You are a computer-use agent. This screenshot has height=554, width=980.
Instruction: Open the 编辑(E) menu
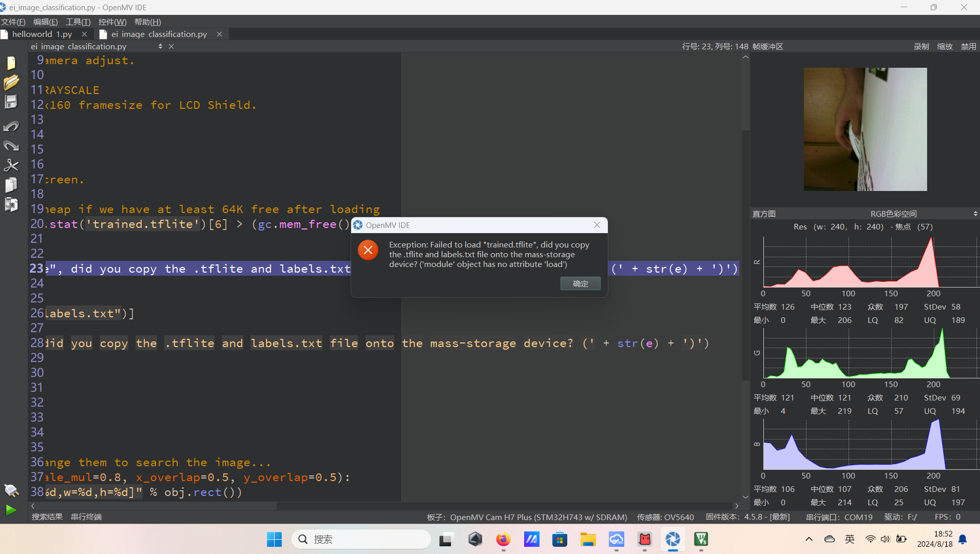click(46, 22)
